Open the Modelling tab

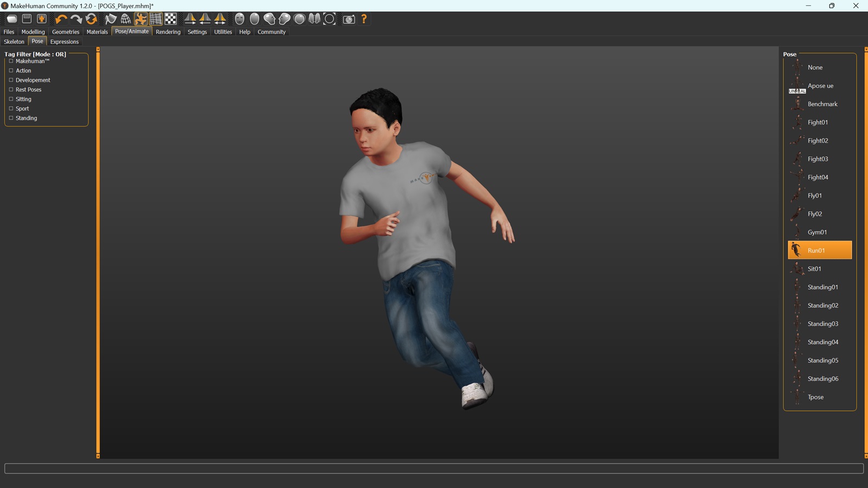(x=33, y=32)
